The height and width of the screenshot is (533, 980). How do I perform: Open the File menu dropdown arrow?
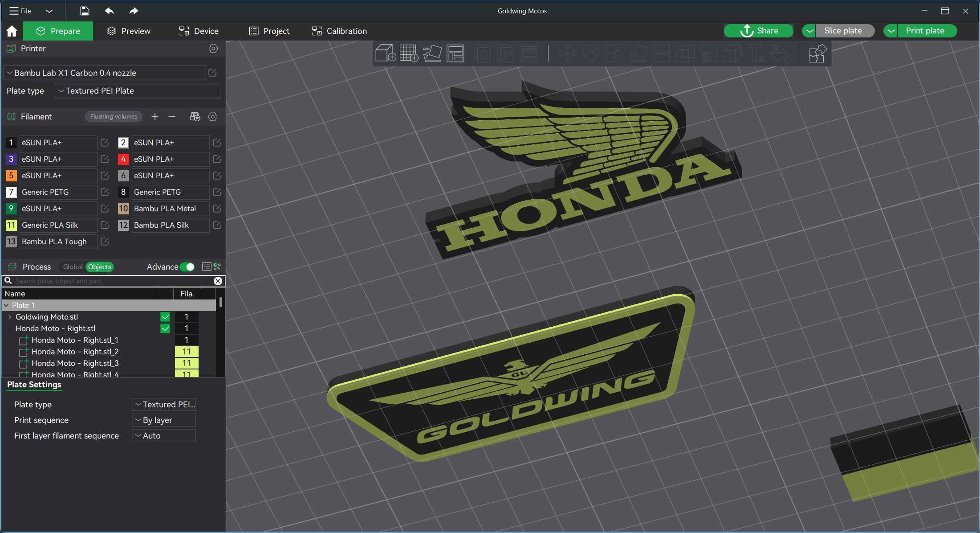click(49, 11)
